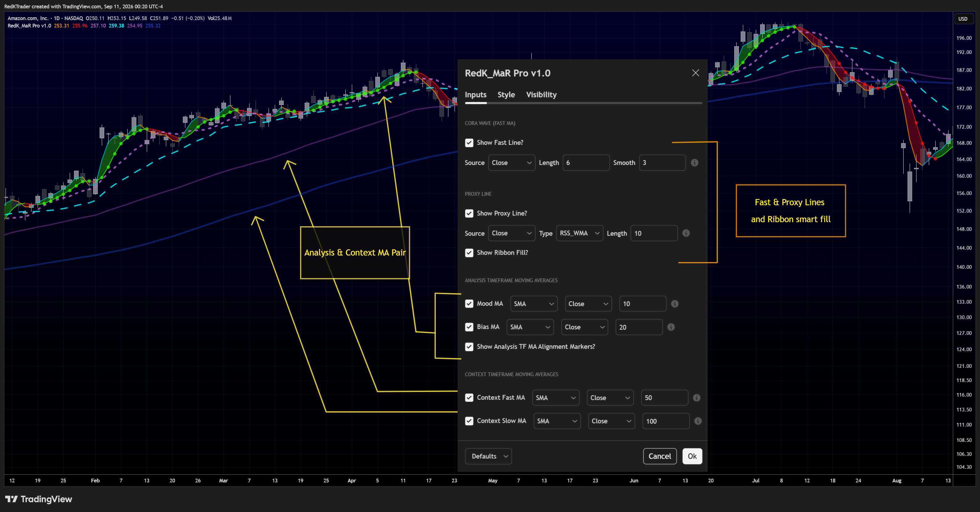Uncheck Show Fast Line checkbox

(x=469, y=142)
